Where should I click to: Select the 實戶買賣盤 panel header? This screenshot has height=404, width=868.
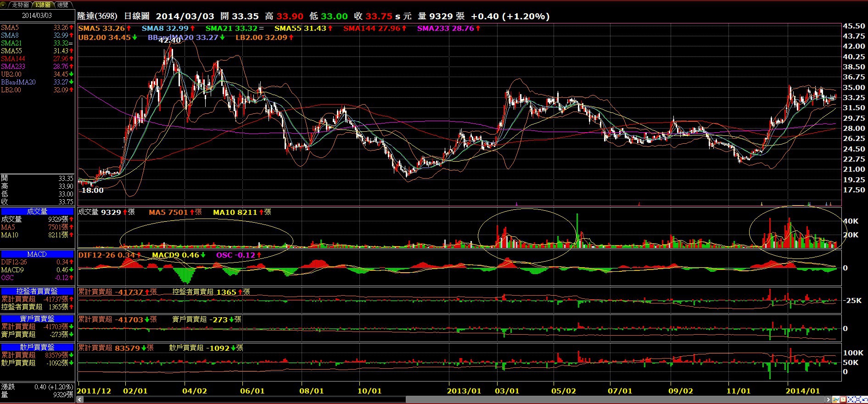point(37,319)
